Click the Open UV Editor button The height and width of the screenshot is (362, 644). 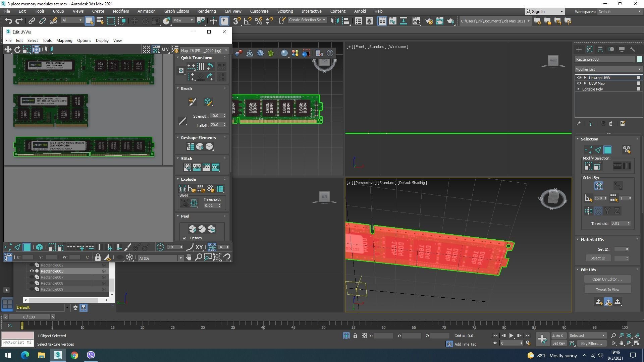pyautogui.click(x=607, y=279)
